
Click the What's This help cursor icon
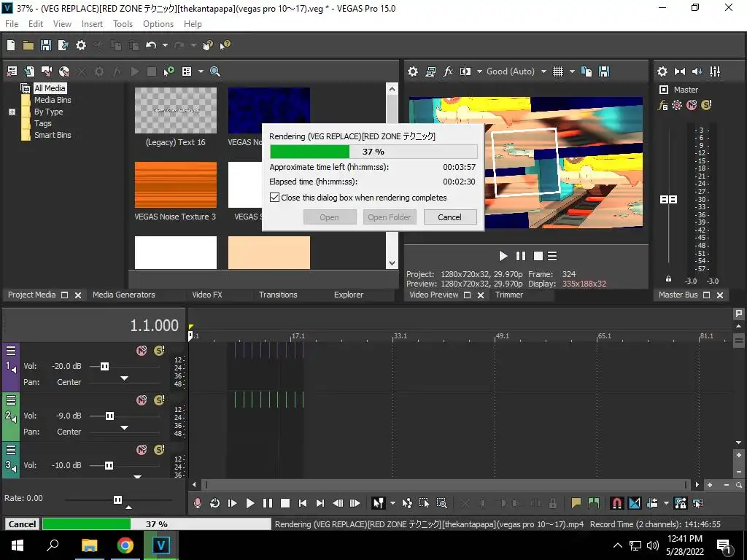click(x=225, y=45)
